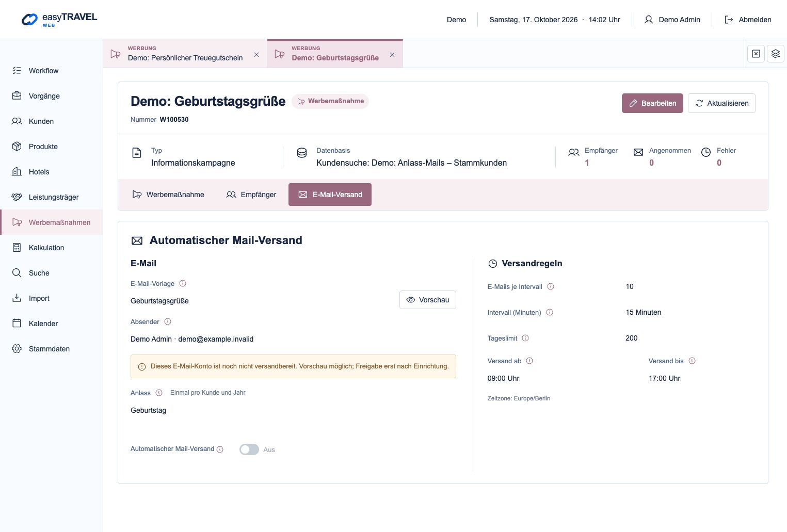Viewport: 787px width, 532px height.
Task: Click the info icon beside Anlass
Action: click(159, 393)
